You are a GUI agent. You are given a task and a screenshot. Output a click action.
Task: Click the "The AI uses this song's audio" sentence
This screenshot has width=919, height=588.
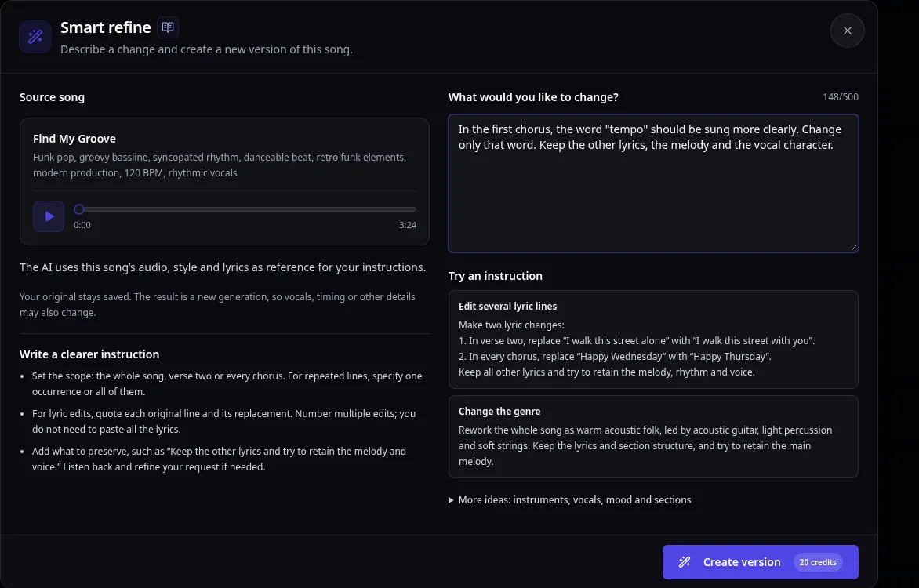(x=223, y=267)
